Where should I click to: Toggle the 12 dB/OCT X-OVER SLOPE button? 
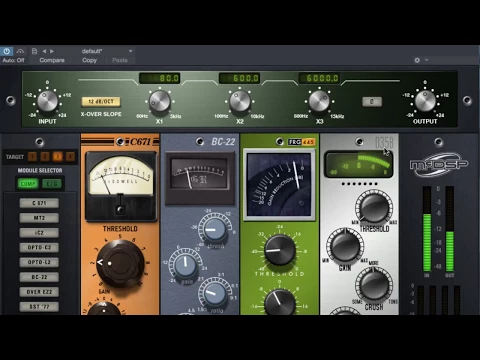pos(101,102)
